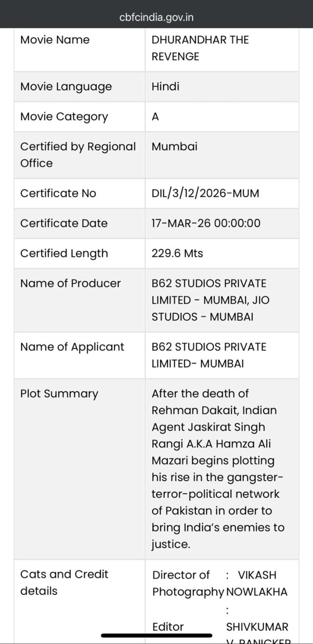Tap the producer value mentioning JIO STUDIOS
The width and height of the screenshot is (313, 644).
(210, 300)
